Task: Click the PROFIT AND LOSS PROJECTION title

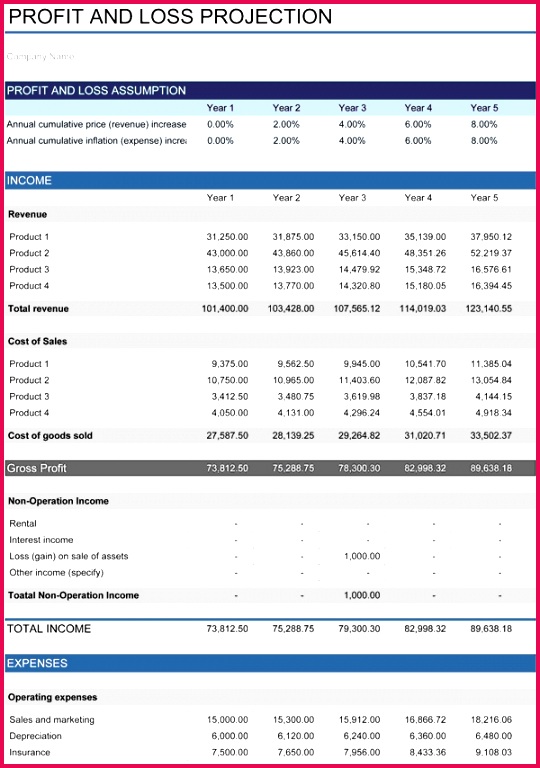Action: pos(170,17)
